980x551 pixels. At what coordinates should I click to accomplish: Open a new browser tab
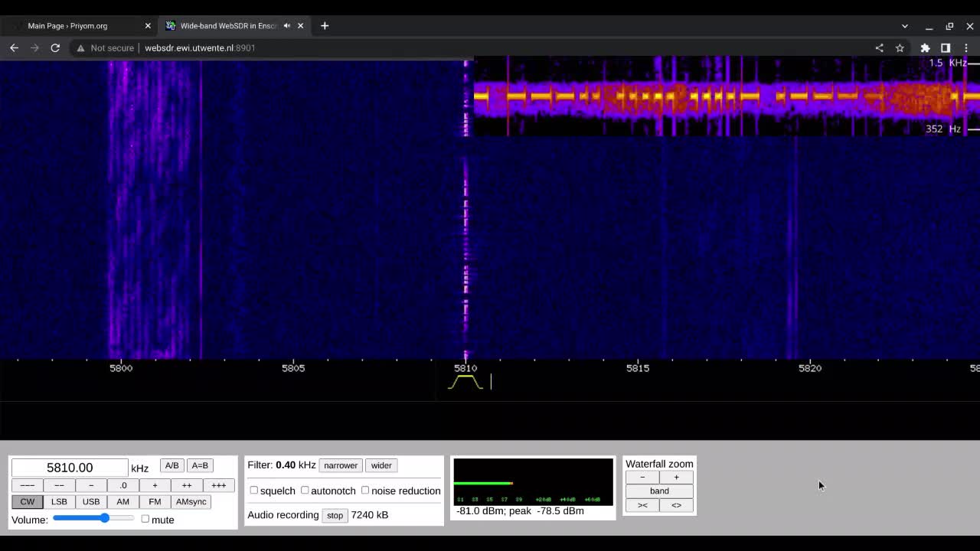point(325,25)
